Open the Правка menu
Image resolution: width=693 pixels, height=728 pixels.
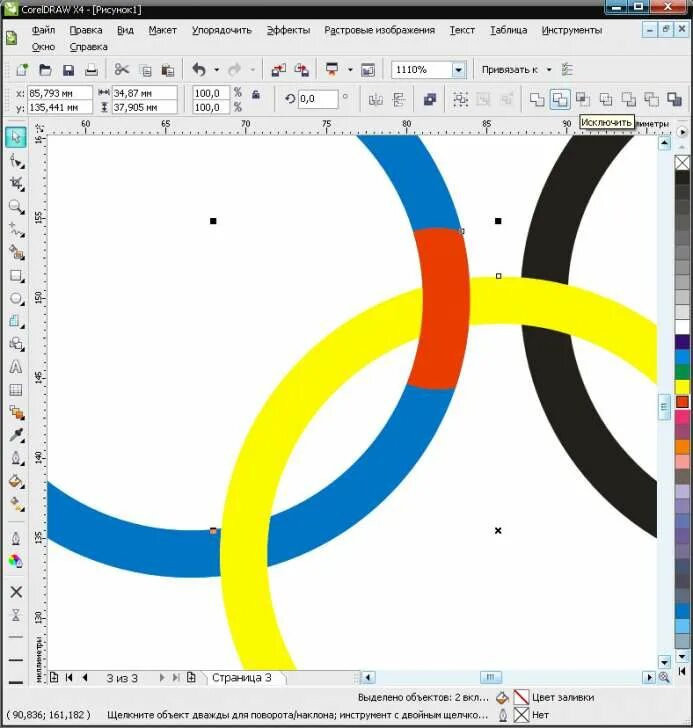point(86,30)
